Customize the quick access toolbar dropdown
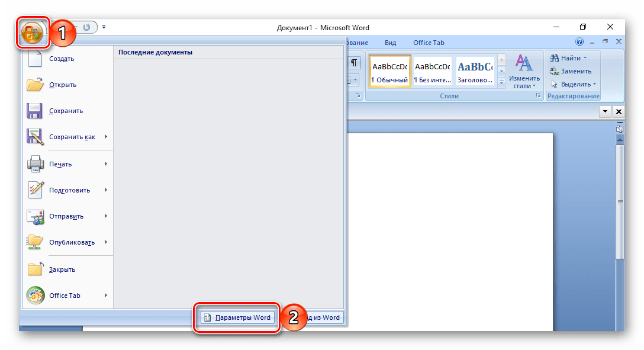 point(104,27)
